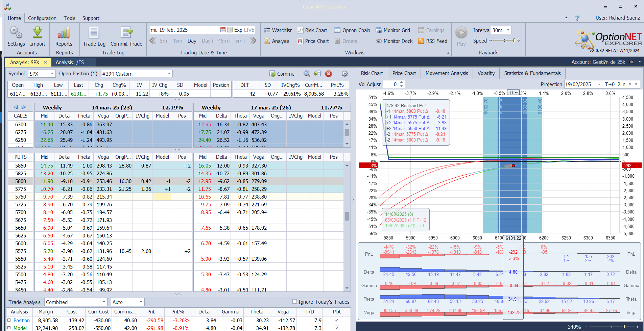Click the magnifier search icon beside Commit
Screen dimensions: 644x331
coord(307,74)
